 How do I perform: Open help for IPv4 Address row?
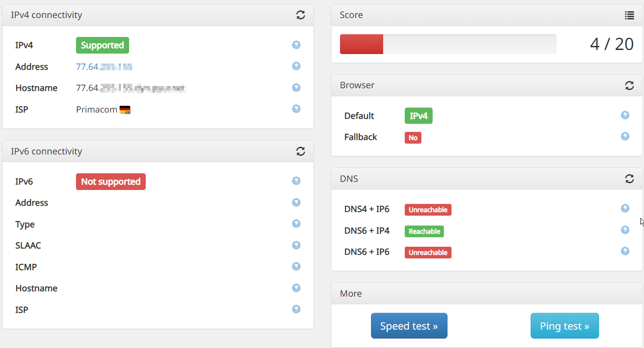pyautogui.click(x=296, y=66)
